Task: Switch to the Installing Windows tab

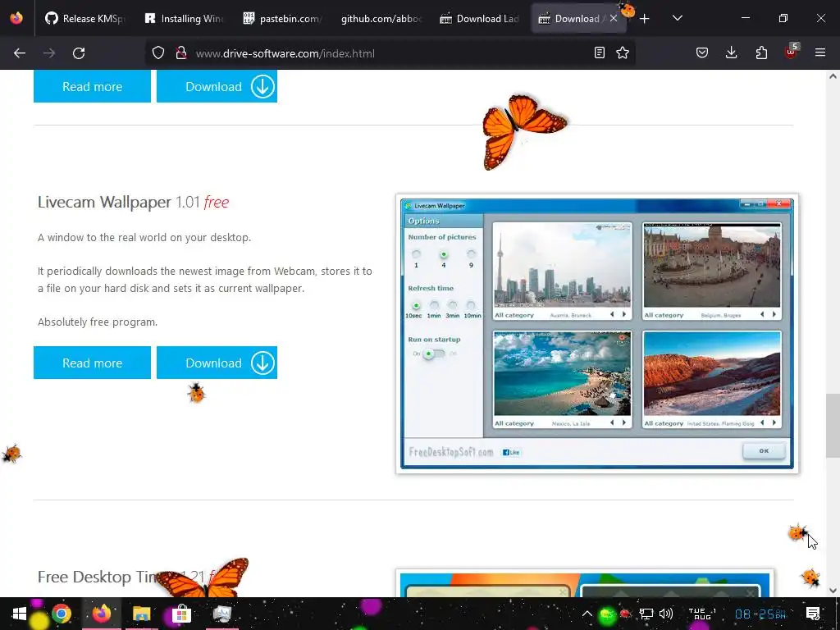Action: tap(184, 18)
